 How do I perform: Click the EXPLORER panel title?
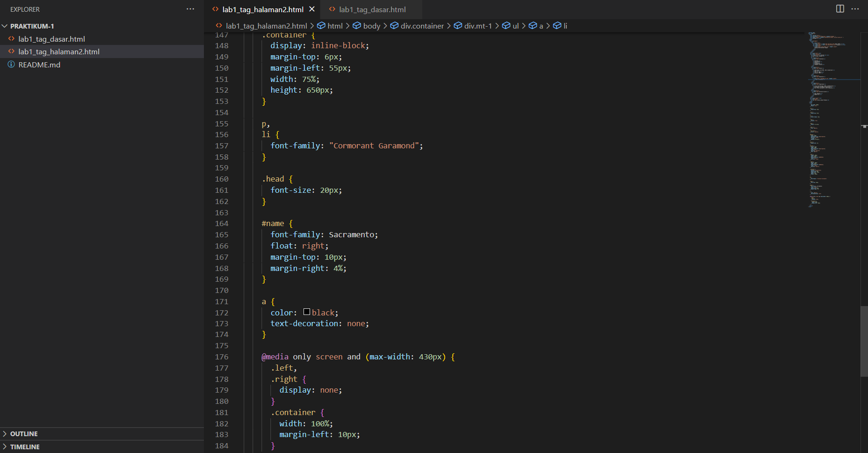click(25, 9)
